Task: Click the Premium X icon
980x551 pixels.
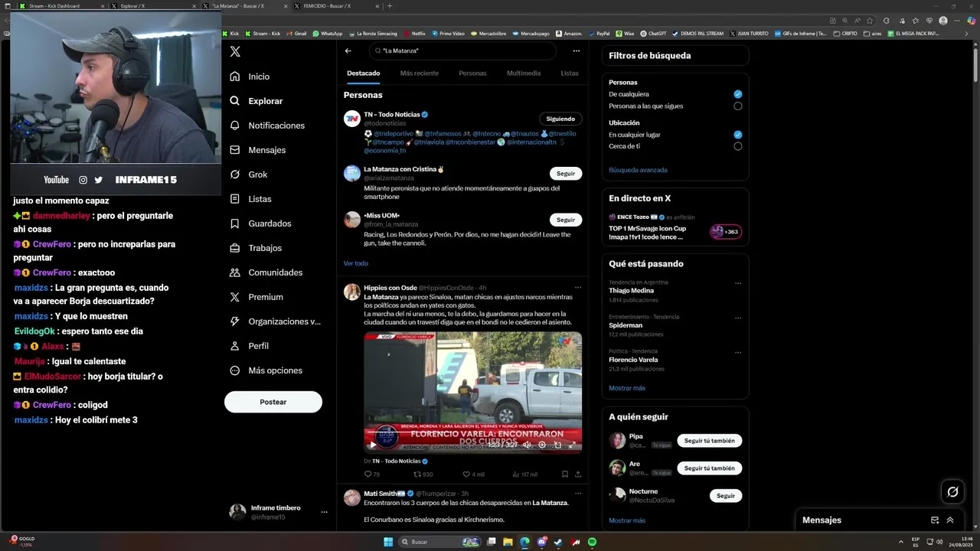Action: tap(235, 297)
